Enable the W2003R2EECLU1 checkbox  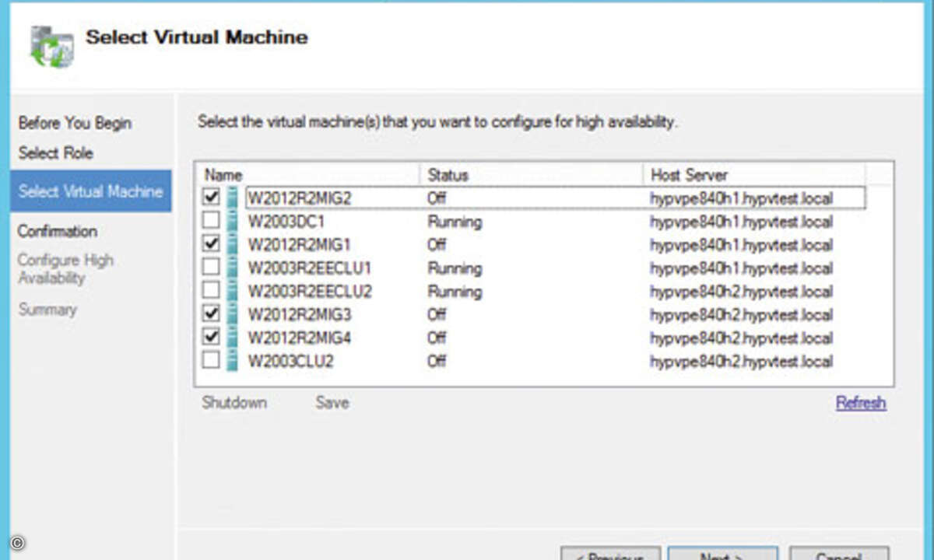coord(211,268)
